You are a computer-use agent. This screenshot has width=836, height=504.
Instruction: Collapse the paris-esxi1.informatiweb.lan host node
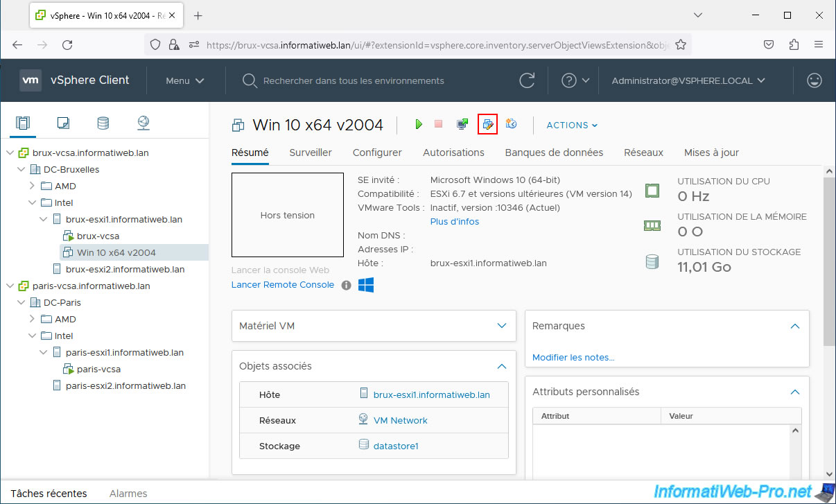pos(44,352)
